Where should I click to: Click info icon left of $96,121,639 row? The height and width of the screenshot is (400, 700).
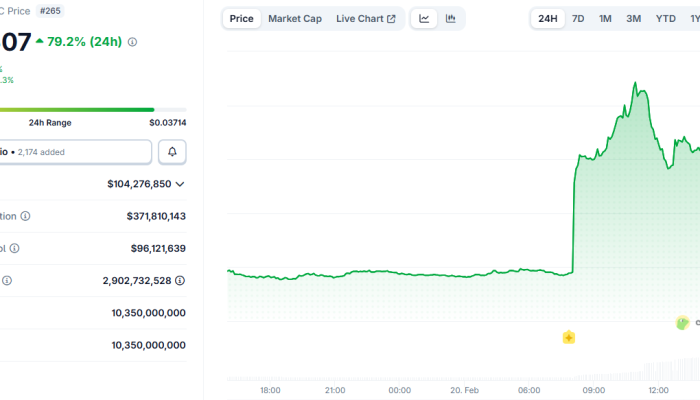(14, 248)
